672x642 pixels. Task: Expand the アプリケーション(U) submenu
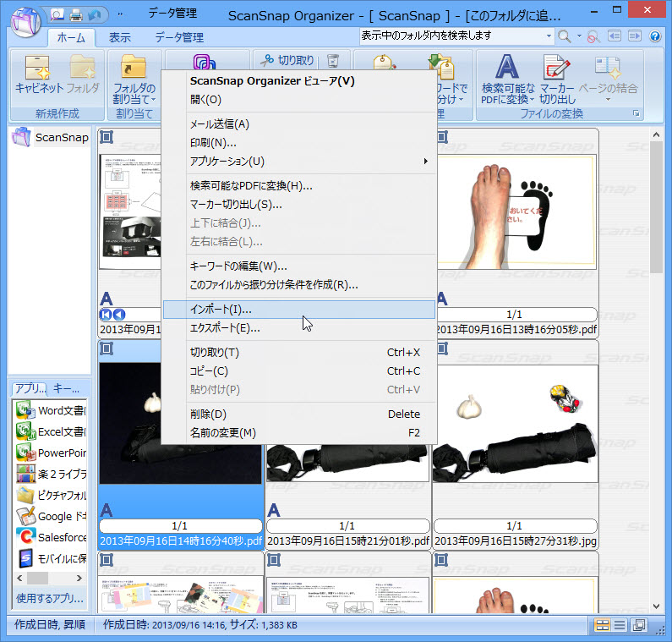(299, 162)
